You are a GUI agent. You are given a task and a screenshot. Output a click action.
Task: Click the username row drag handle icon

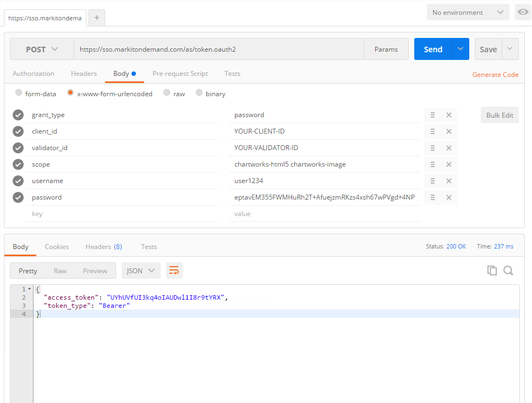pyautogui.click(x=432, y=181)
